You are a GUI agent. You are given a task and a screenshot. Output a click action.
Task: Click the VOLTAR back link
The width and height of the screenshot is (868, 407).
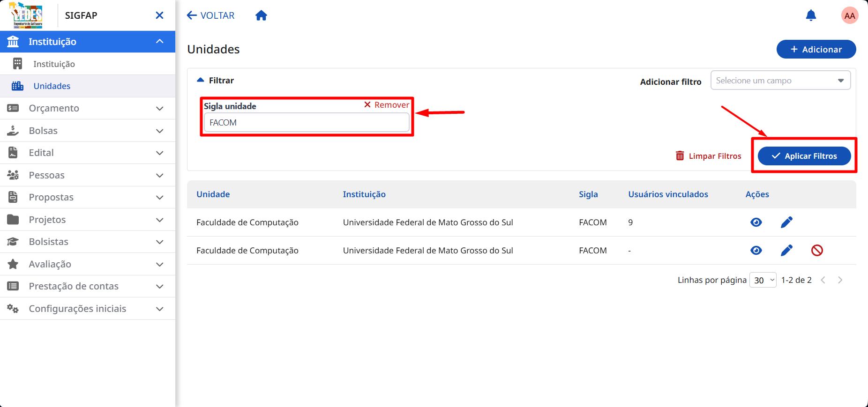[210, 15]
